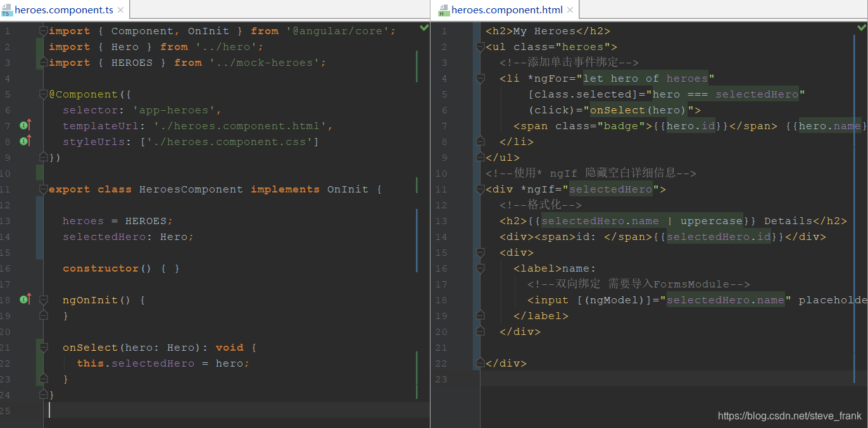Collapse the ngOnInit method fold marker

[43, 299]
